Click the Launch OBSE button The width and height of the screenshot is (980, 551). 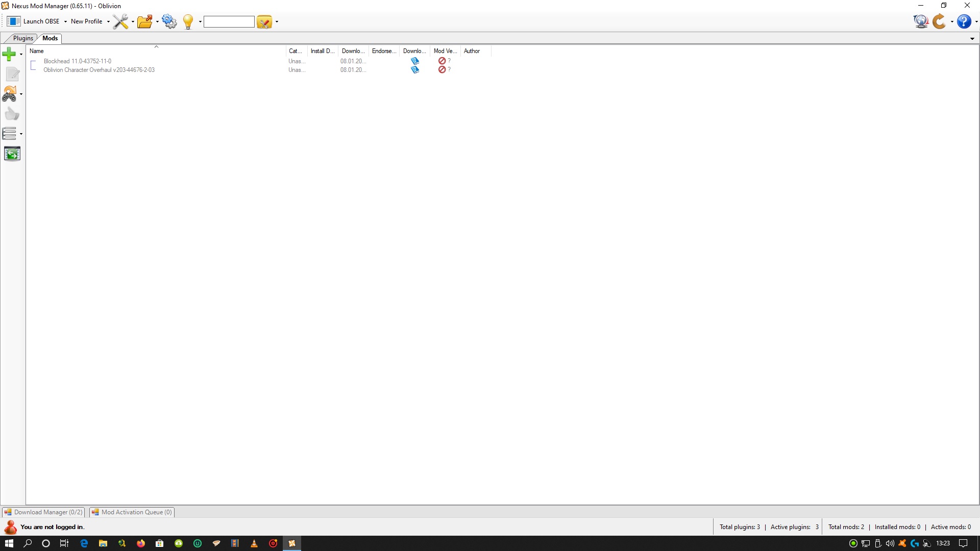pyautogui.click(x=35, y=21)
